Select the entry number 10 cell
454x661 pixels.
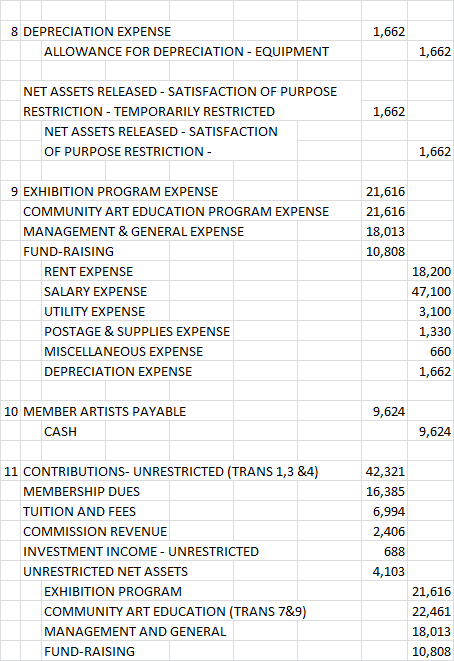click(11, 411)
